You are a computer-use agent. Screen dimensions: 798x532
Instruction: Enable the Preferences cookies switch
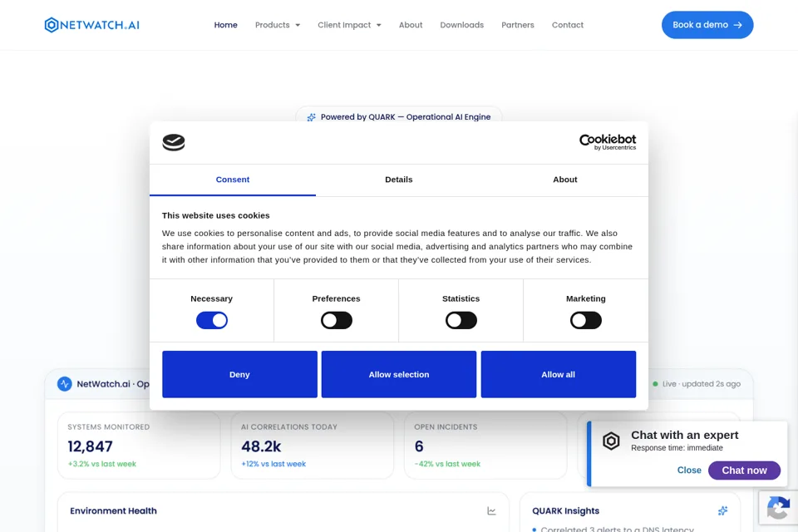click(337, 320)
